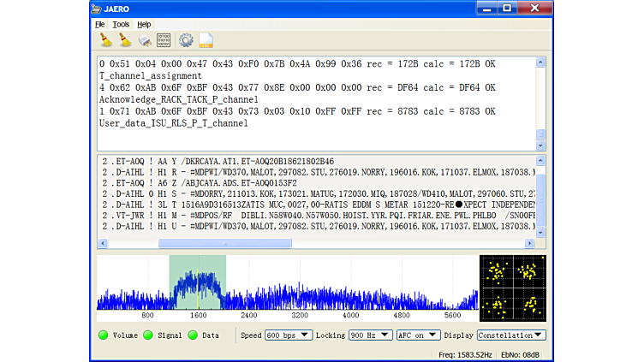The width and height of the screenshot is (644, 362).
Task: Open the Tools menu
Action: pos(121,24)
